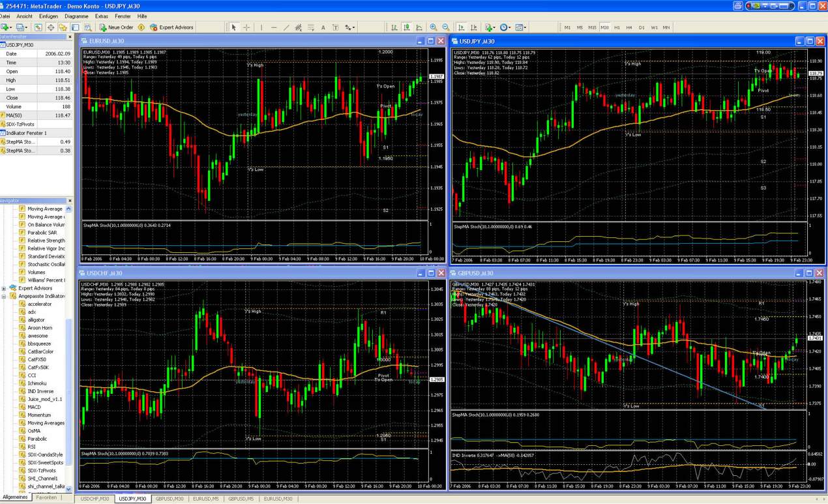
Task: Select M1 timeframe
Action: point(567,27)
